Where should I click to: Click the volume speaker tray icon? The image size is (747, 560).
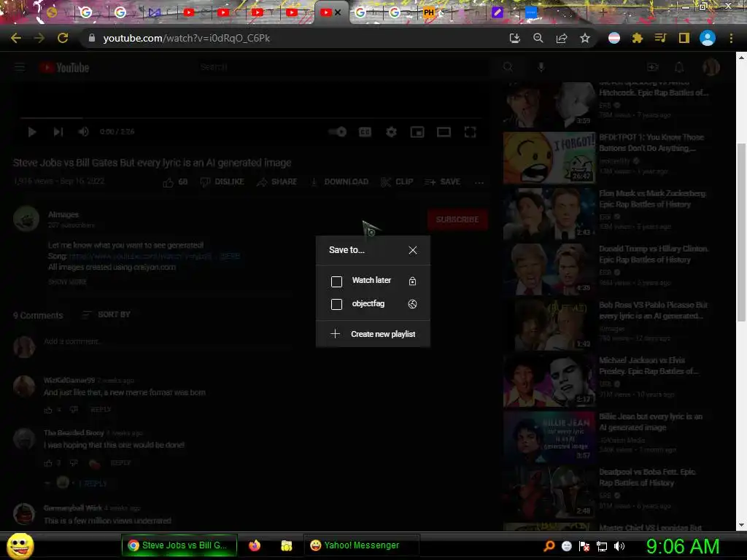(x=619, y=546)
